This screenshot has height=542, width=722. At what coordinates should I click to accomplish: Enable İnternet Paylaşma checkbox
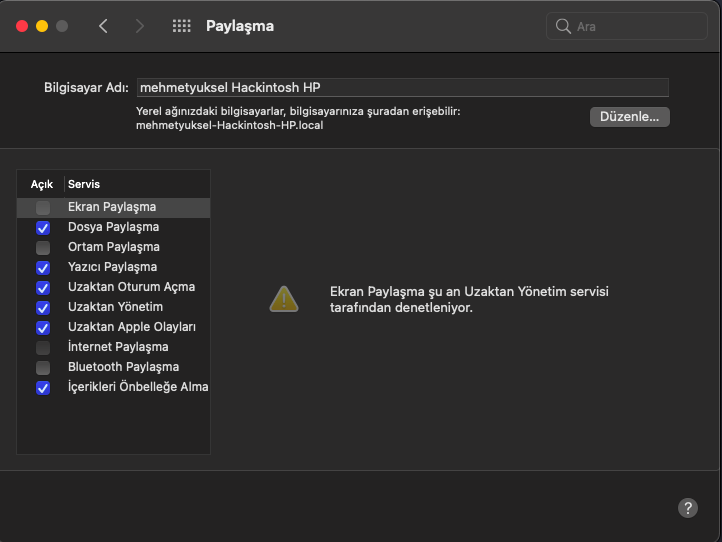tap(43, 348)
